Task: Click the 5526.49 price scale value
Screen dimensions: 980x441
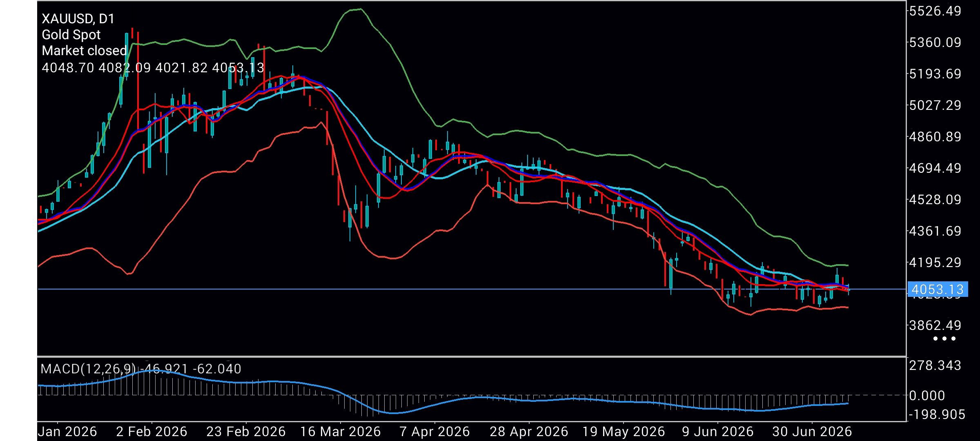Action: [x=935, y=11]
